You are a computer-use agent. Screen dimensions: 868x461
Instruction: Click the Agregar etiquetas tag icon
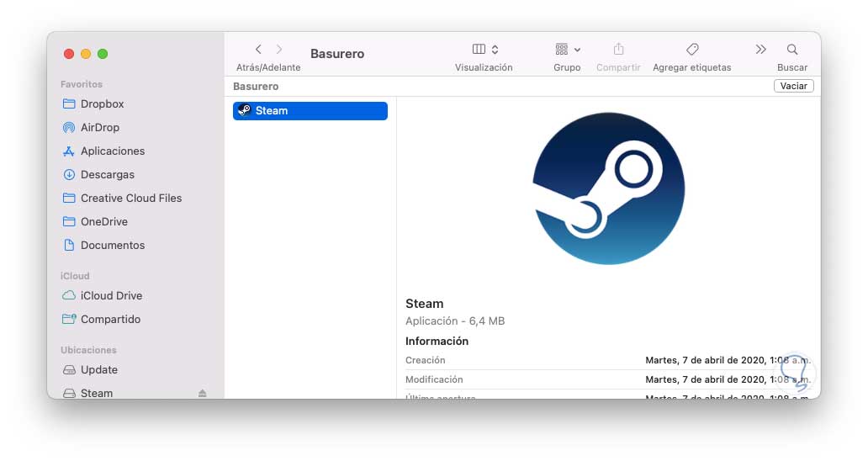point(692,50)
